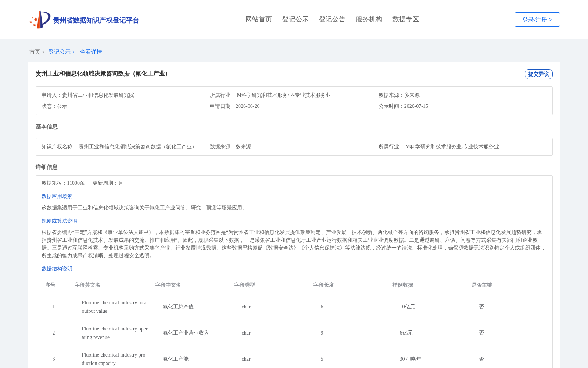588x368 pixels.
Task: Click 数据来源：多来源 under 基本信息
Action: point(230,146)
